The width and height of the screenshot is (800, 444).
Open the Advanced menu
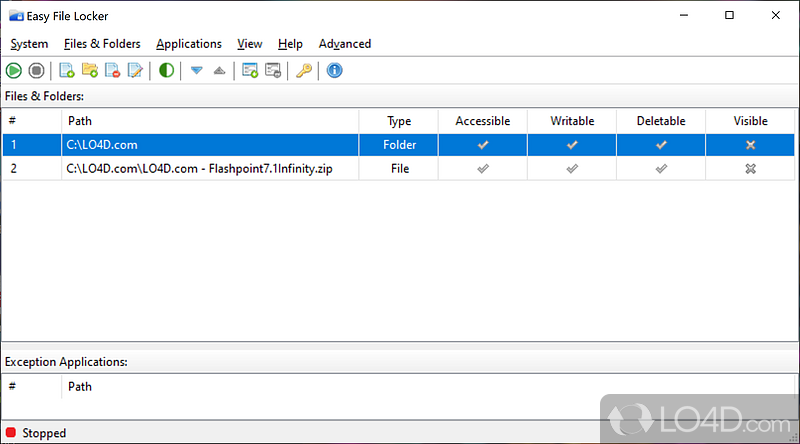pos(345,44)
